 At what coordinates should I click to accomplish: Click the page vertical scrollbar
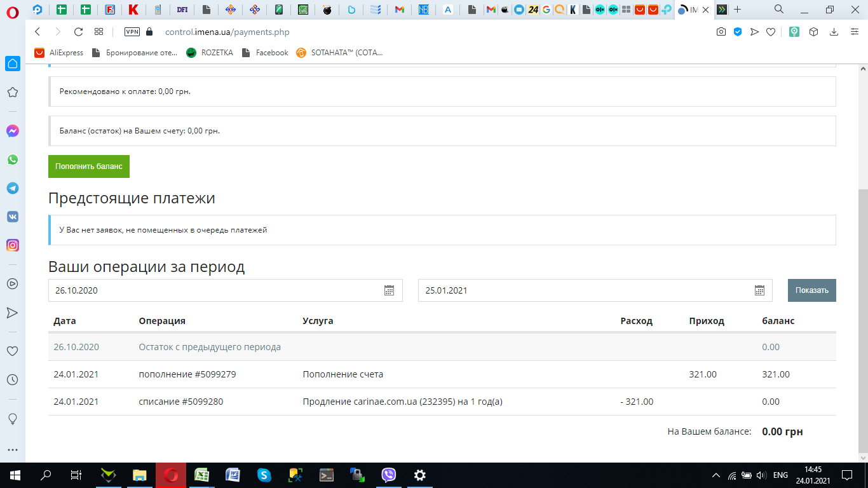[x=863, y=318]
